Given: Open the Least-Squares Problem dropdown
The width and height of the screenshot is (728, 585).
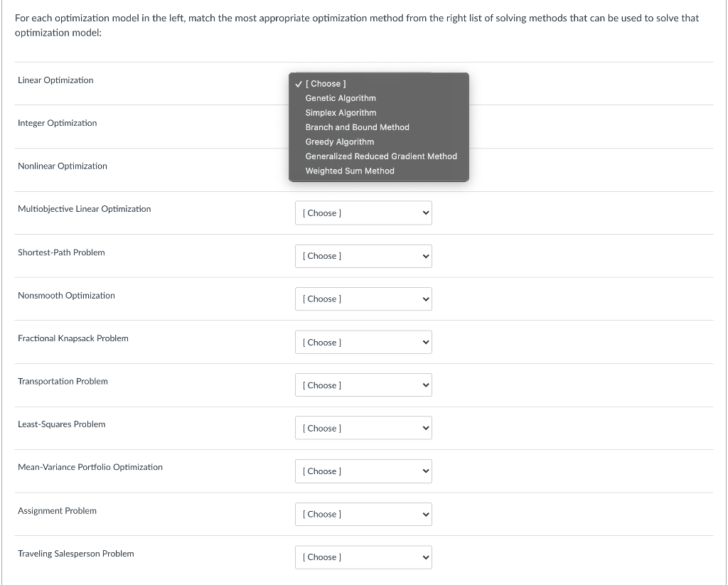Looking at the screenshot, I should [x=363, y=428].
